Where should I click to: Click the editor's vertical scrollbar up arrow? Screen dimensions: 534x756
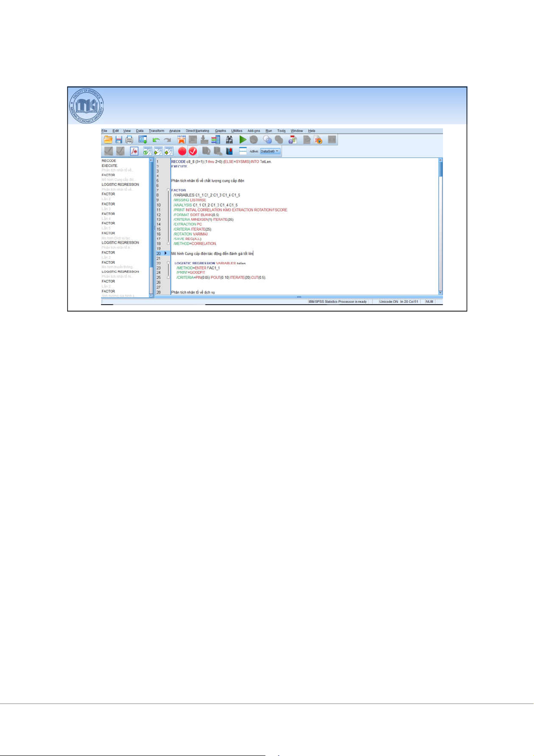pos(440,160)
